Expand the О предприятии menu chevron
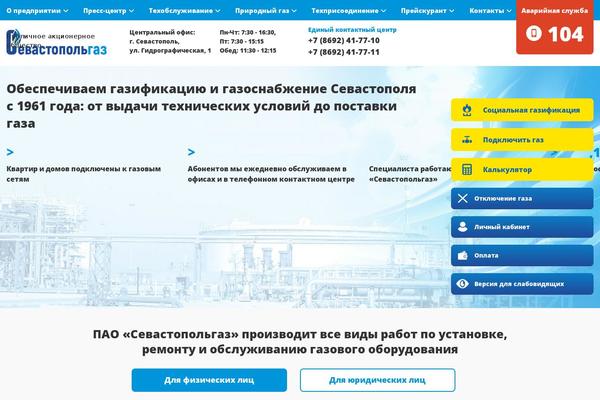Screen dimensions: 600x400 pyautogui.click(x=66, y=11)
